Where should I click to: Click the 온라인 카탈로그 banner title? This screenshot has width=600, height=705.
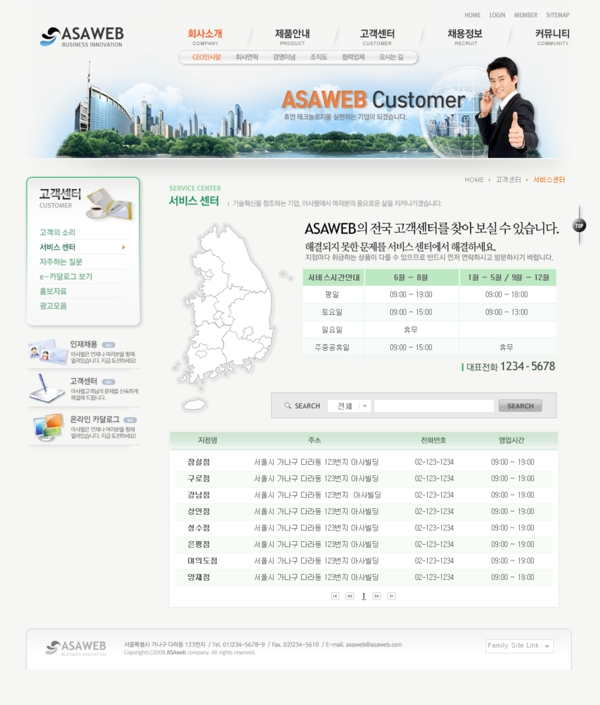coord(94,419)
